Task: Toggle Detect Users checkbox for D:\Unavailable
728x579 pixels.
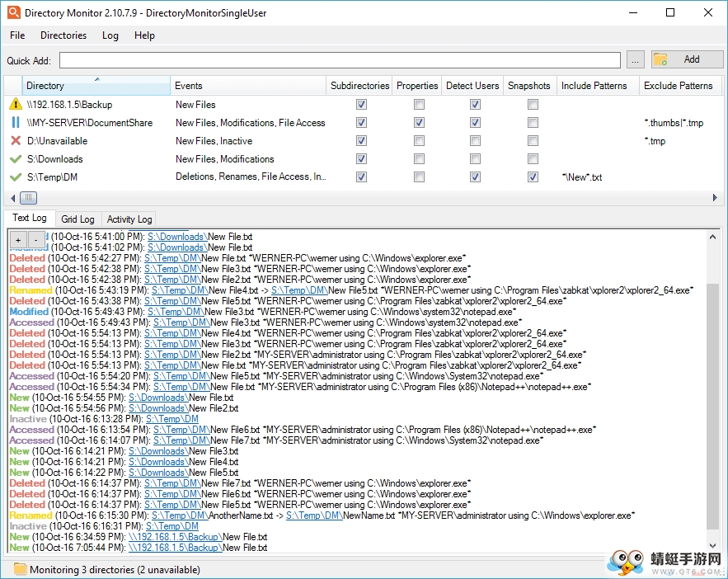Action: pyautogui.click(x=475, y=140)
